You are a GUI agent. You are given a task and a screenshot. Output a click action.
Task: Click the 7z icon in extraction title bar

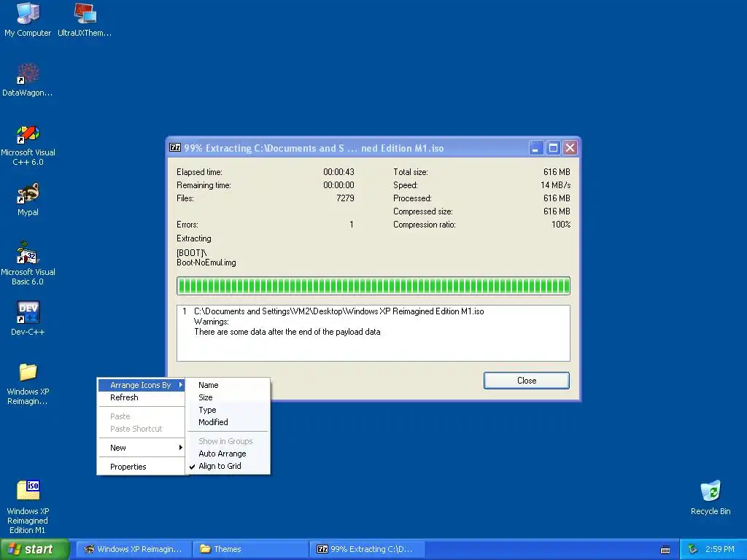175,147
